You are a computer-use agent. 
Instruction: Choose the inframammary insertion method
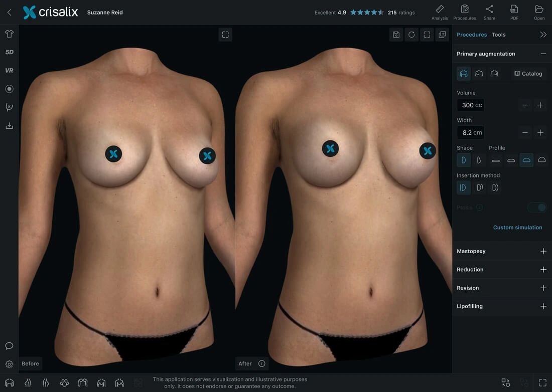click(463, 187)
